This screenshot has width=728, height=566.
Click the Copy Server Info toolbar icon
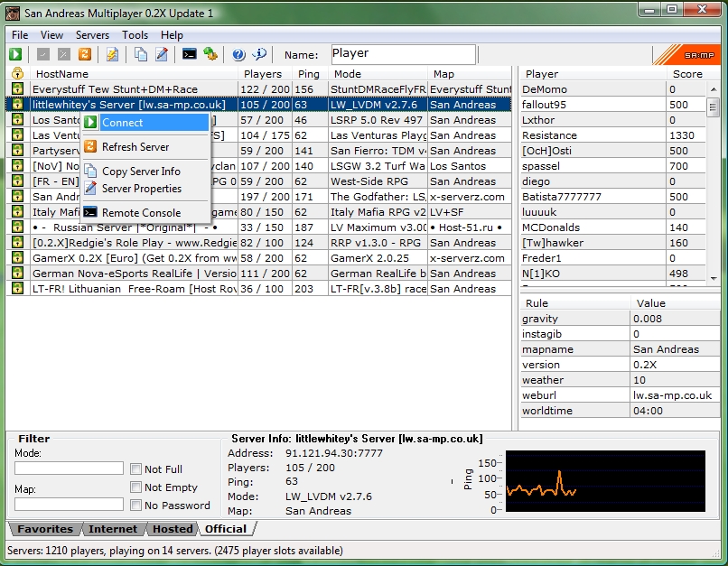tap(141, 55)
